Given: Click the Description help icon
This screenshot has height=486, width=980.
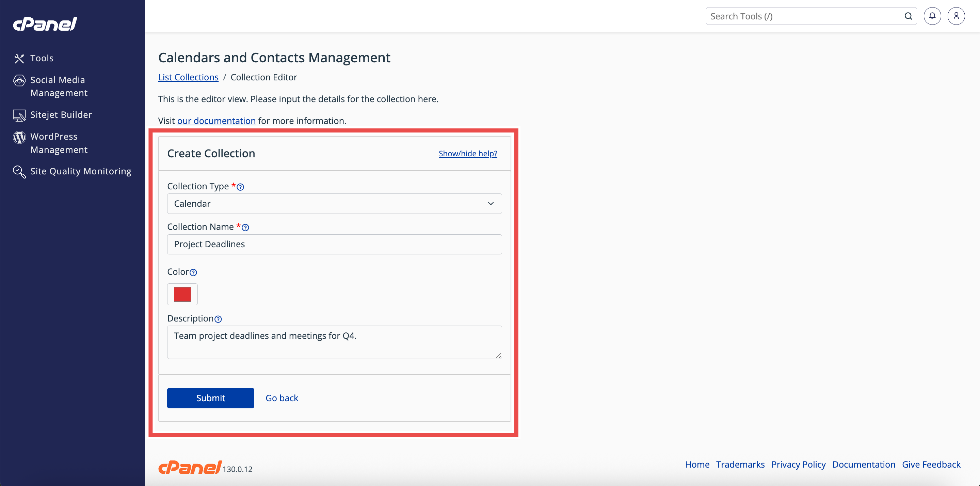Looking at the screenshot, I should click(x=218, y=319).
